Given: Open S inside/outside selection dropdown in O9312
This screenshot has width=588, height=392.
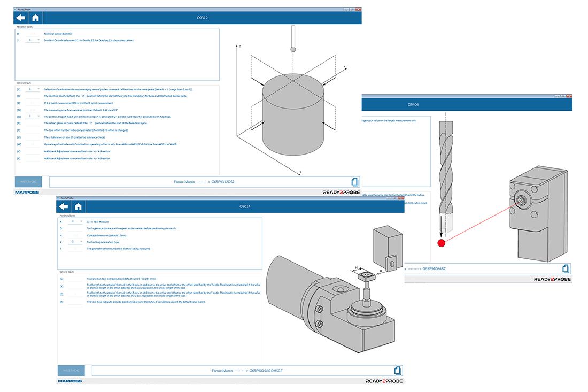Looking at the screenshot, I should tap(33, 40).
